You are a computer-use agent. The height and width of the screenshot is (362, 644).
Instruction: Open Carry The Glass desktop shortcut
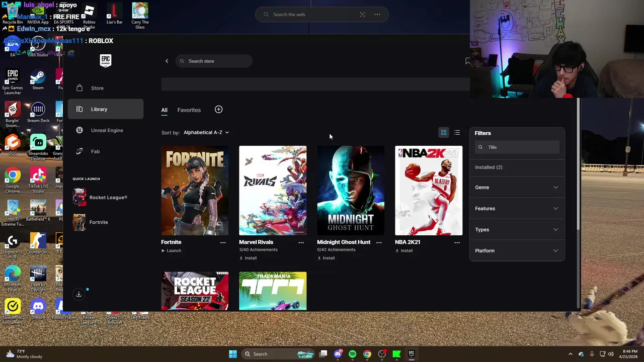(140, 16)
